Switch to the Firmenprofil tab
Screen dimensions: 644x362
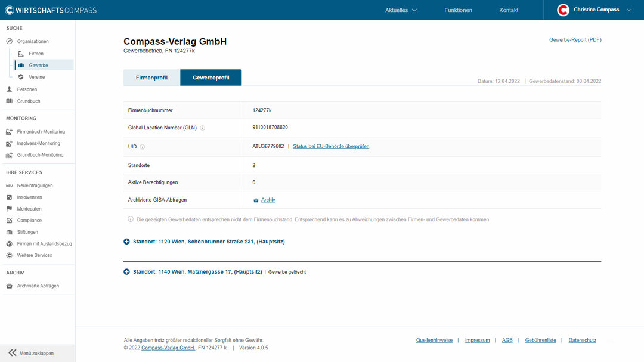click(151, 78)
